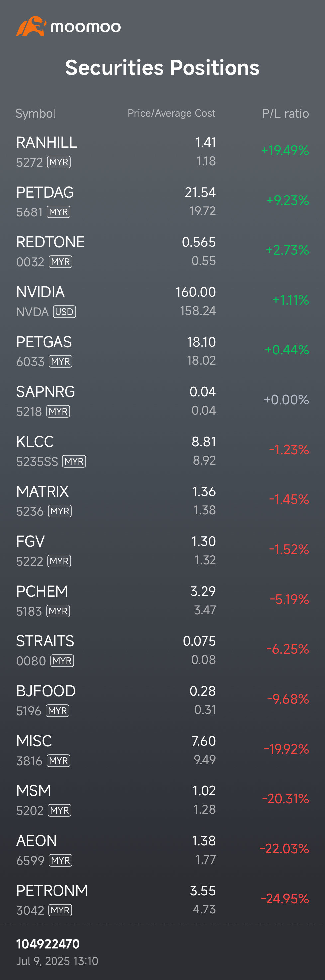325x980 pixels.
Task: Click the SAPNRG +0.00% P/L value
Action: (286, 399)
